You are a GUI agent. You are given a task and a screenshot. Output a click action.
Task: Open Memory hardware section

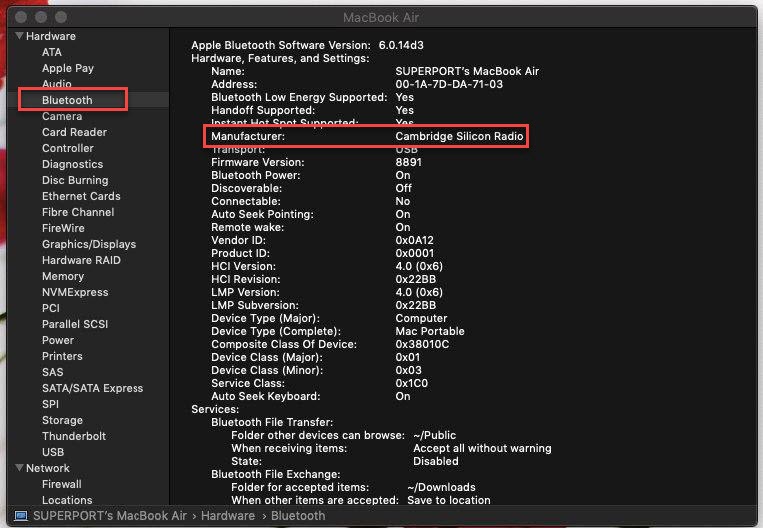63,276
